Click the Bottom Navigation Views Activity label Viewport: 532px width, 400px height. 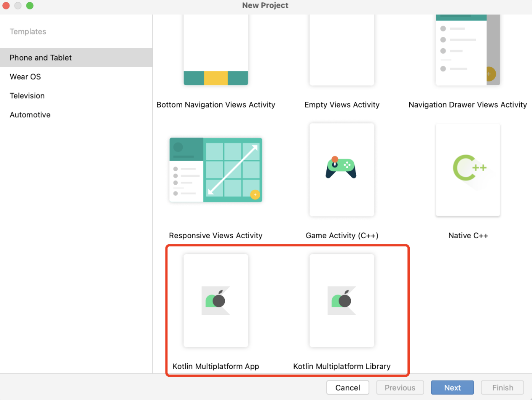click(x=216, y=105)
